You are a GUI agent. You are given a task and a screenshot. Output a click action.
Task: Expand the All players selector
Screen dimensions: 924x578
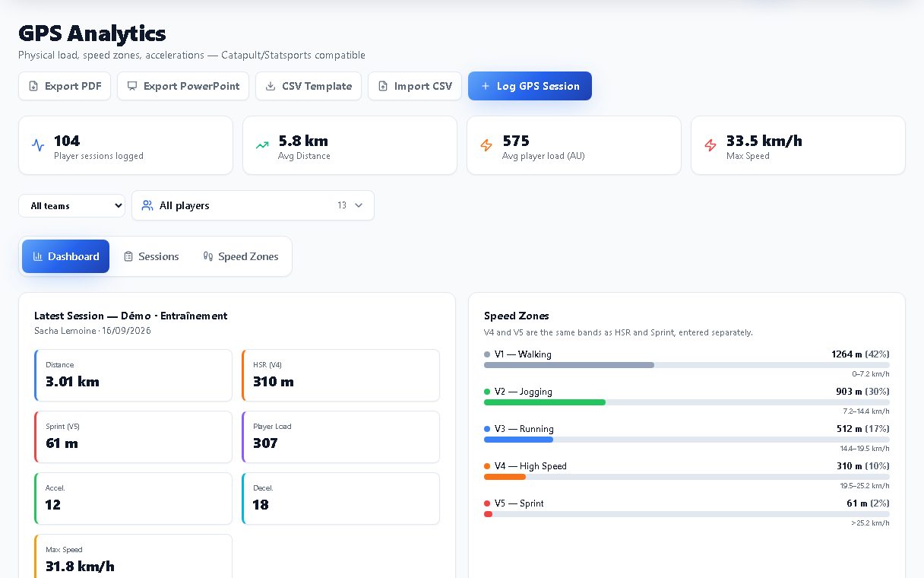pos(253,205)
